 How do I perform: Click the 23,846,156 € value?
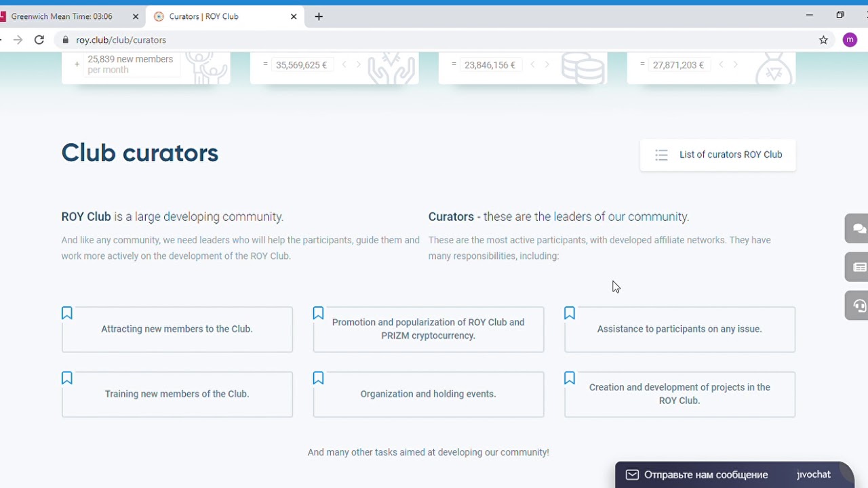point(490,65)
